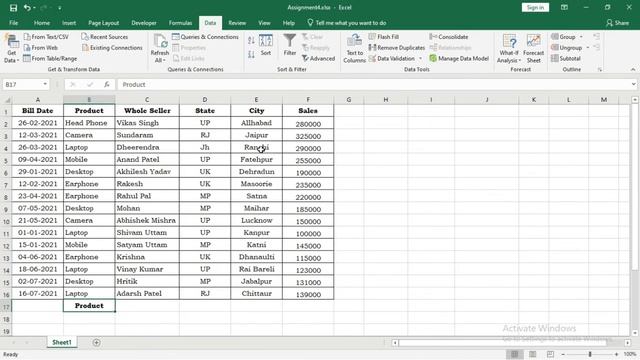Viewport: 640px width, 360px height.
Task: Launch Text to Columns wizard
Action: (354, 48)
